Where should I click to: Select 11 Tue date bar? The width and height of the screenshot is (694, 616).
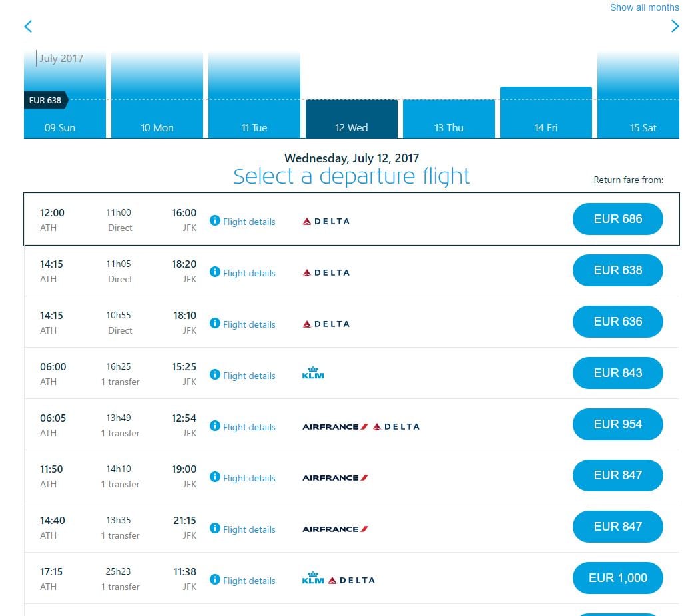coord(254,95)
